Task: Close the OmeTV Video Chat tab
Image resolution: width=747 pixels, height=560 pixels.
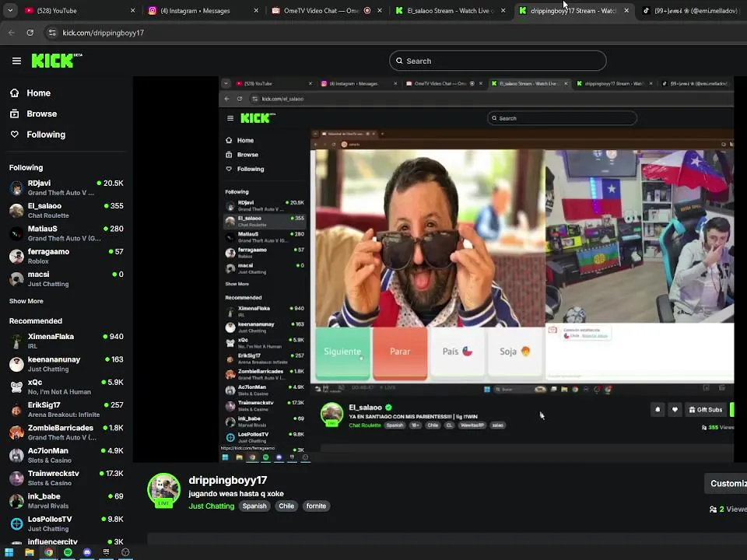Action: pyautogui.click(x=380, y=10)
